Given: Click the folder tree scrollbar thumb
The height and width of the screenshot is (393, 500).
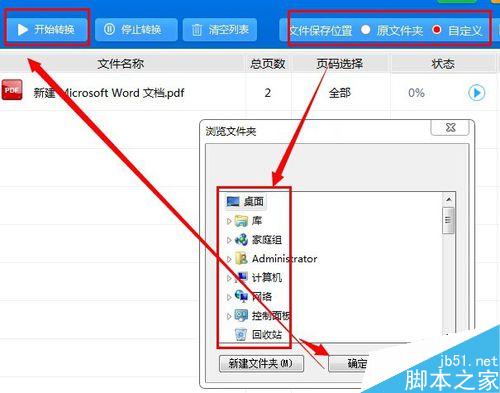Looking at the screenshot, I should coord(448,220).
